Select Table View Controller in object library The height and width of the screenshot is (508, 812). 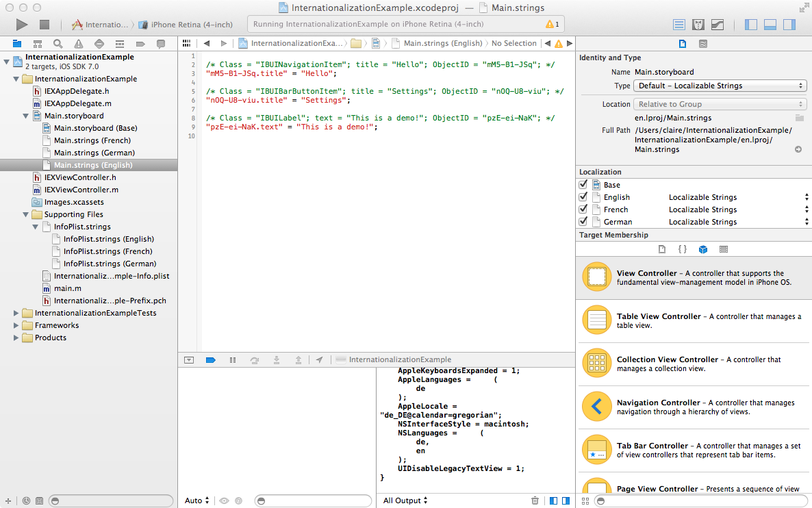click(694, 320)
